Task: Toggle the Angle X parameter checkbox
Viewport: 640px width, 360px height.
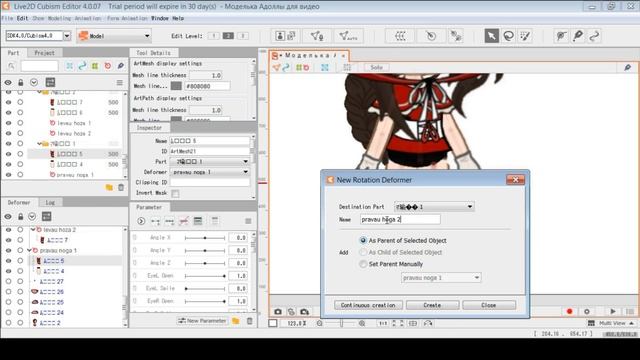Action: (135, 238)
